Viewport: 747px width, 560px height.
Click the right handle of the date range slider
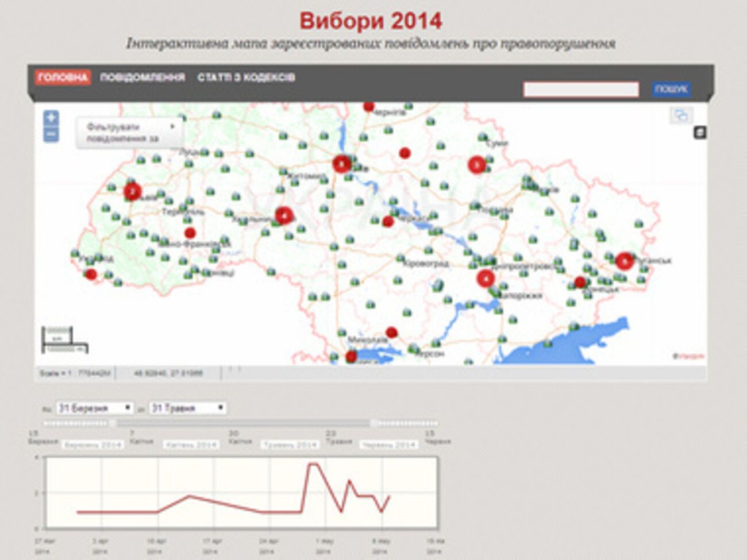[x=373, y=423]
